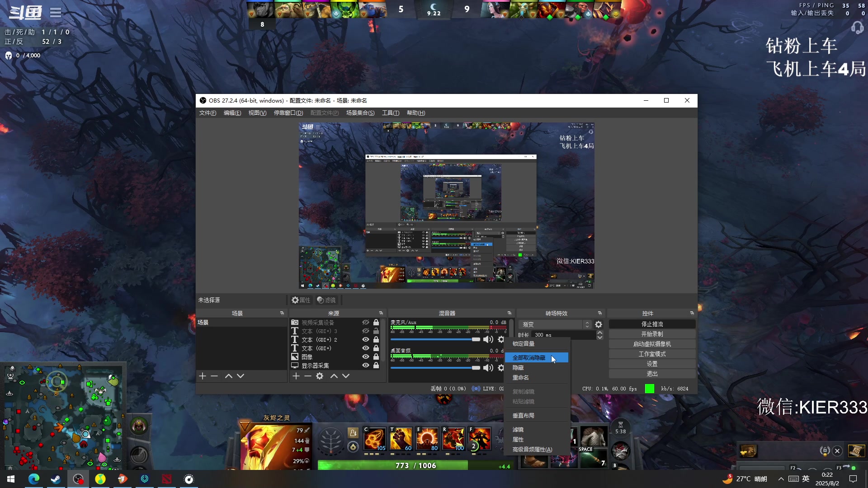
Task: Select 垂直布局 context menu entry
Action: [x=537, y=416]
